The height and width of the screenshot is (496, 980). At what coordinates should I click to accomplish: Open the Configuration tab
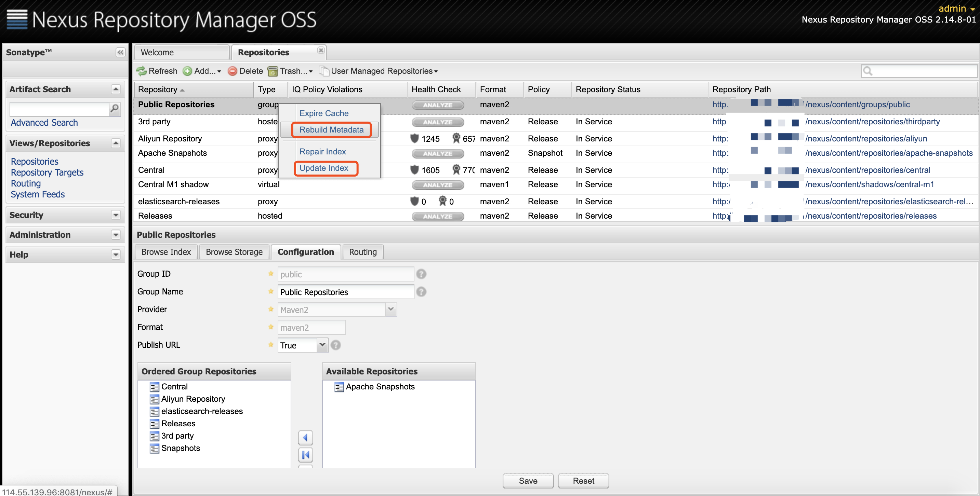tap(306, 252)
